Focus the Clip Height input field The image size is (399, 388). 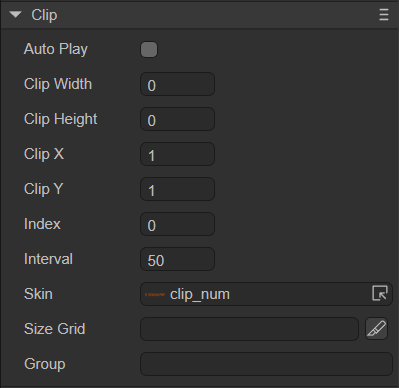pyautogui.click(x=177, y=119)
